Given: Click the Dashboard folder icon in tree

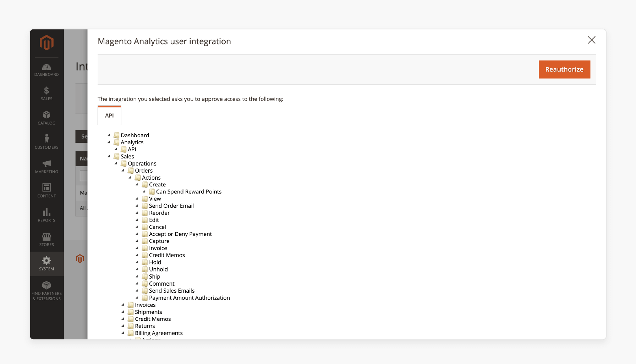Looking at the screenshot, I should 116,135.
